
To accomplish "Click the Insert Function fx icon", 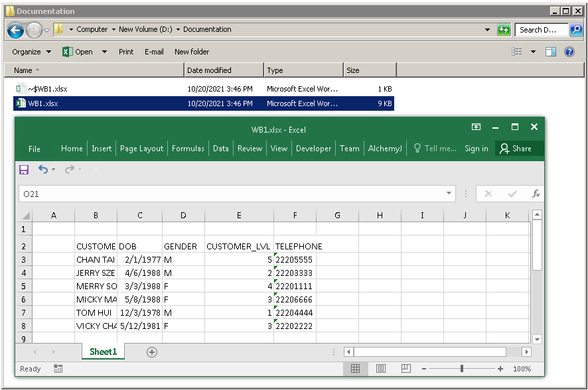I will click(x=536, y=194).
